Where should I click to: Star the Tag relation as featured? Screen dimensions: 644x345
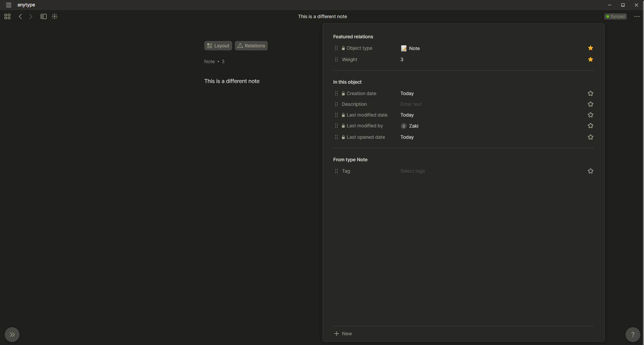click(x=590, y=171)
